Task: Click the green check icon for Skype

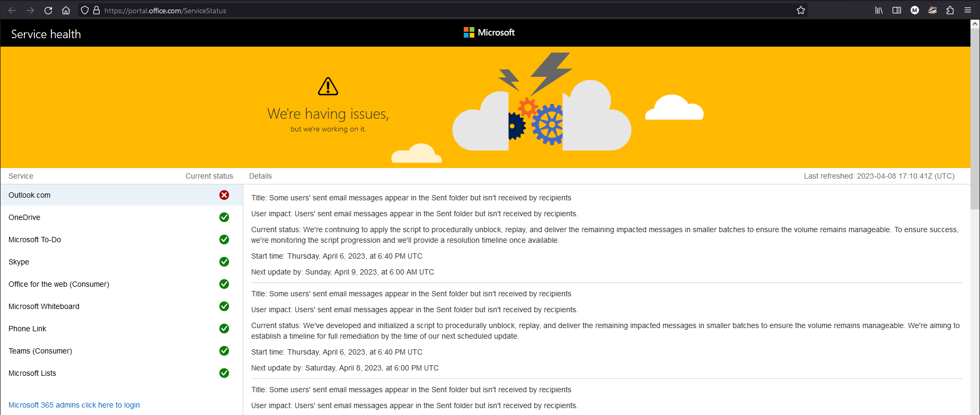Action: 224,262
